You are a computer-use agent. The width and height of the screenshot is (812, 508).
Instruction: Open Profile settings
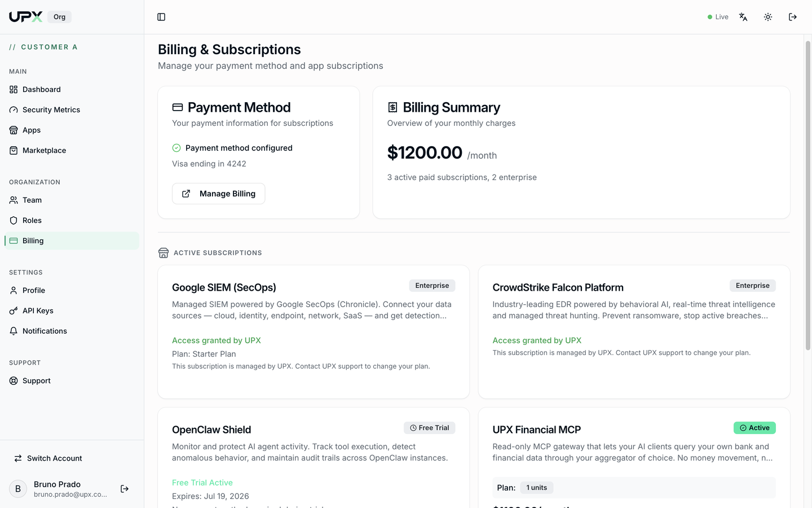[x=72, y=290]
